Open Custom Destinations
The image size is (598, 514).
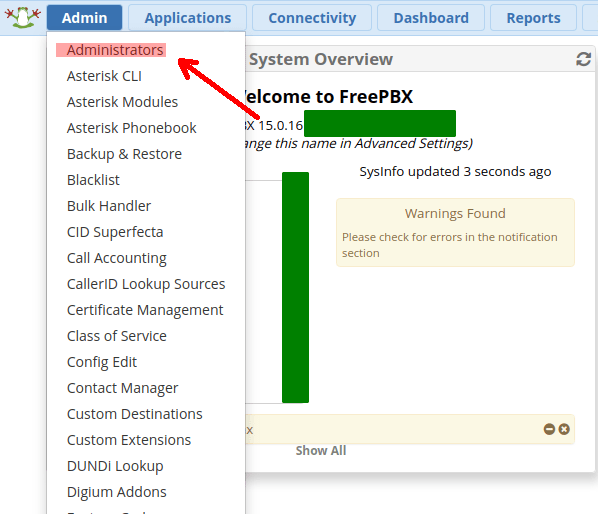[x=135, y=414]
